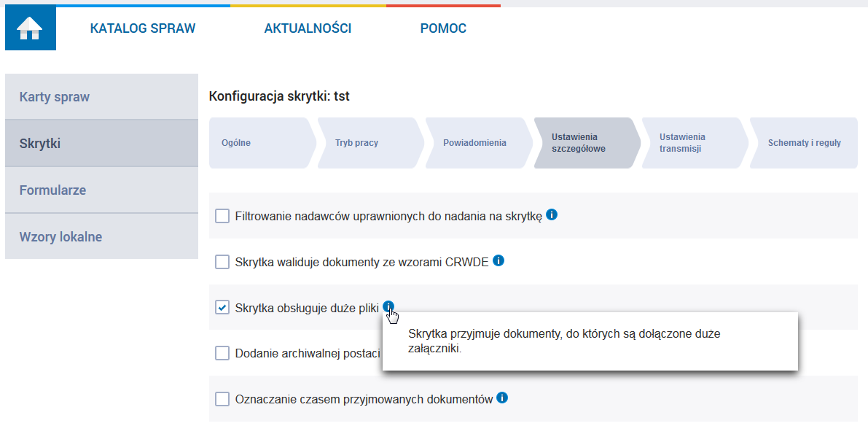
Task: Click Konfiguracja skrytki: tst heading
Action: [280, 96]
